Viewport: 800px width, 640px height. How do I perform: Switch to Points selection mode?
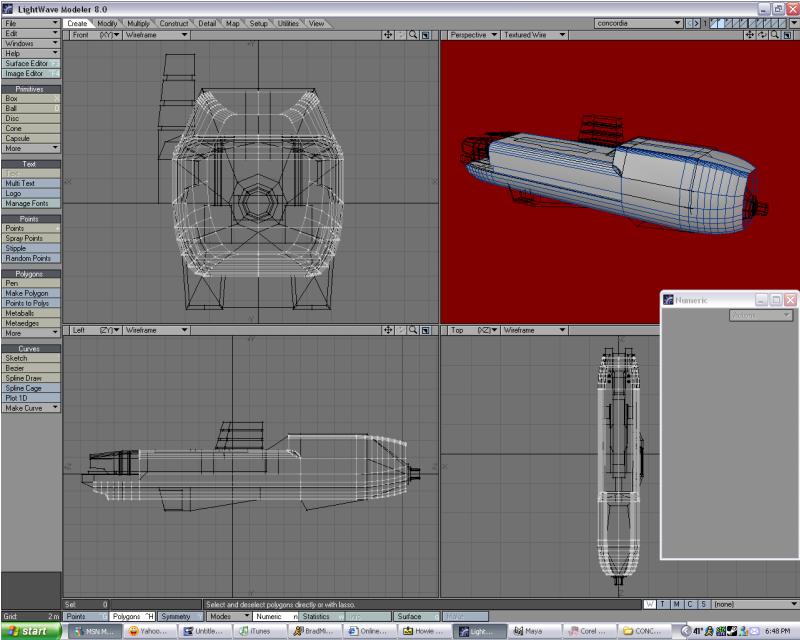(84, 617)
